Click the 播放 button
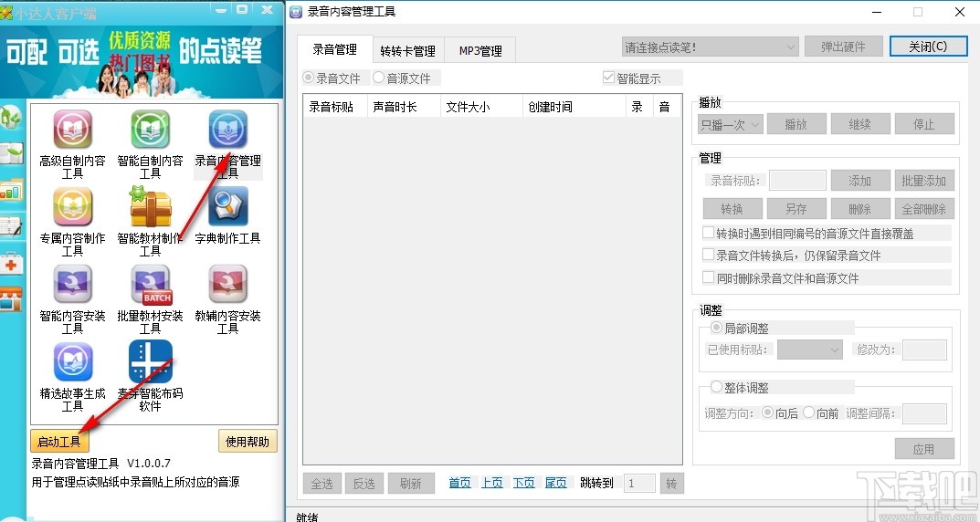 796,124
